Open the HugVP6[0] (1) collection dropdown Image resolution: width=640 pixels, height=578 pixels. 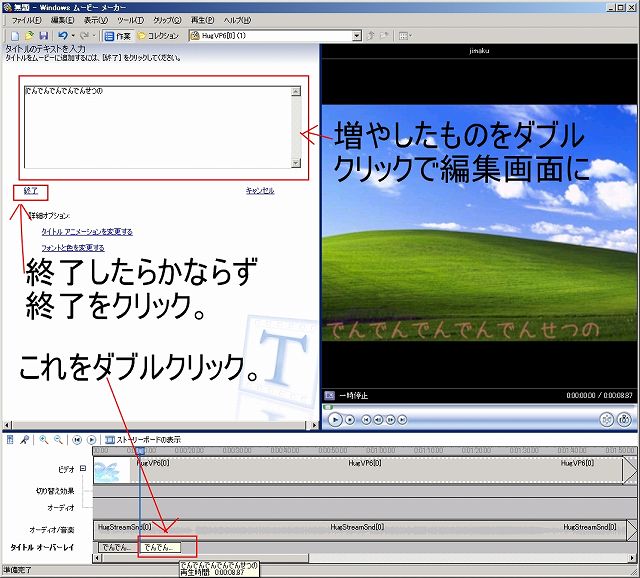357,36
